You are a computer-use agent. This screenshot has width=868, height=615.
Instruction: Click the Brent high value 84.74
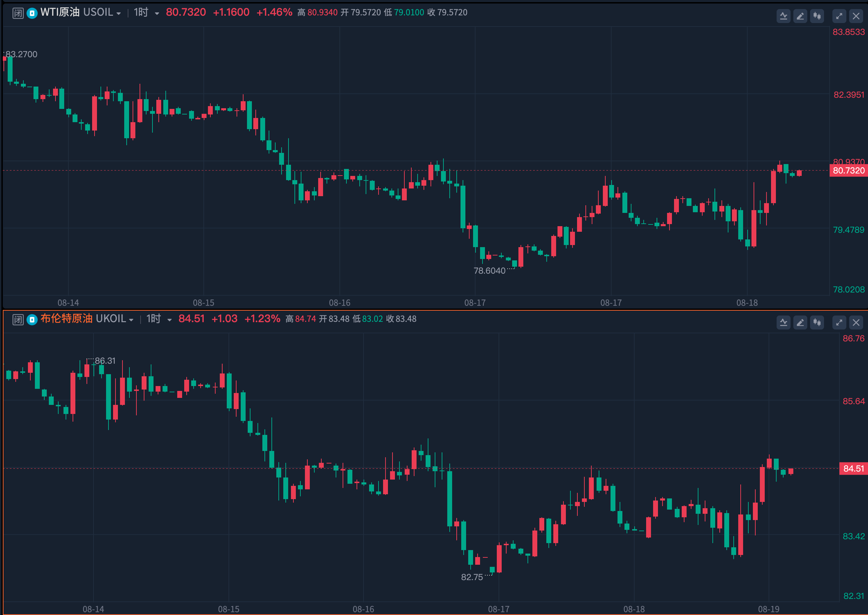(305, 319)
